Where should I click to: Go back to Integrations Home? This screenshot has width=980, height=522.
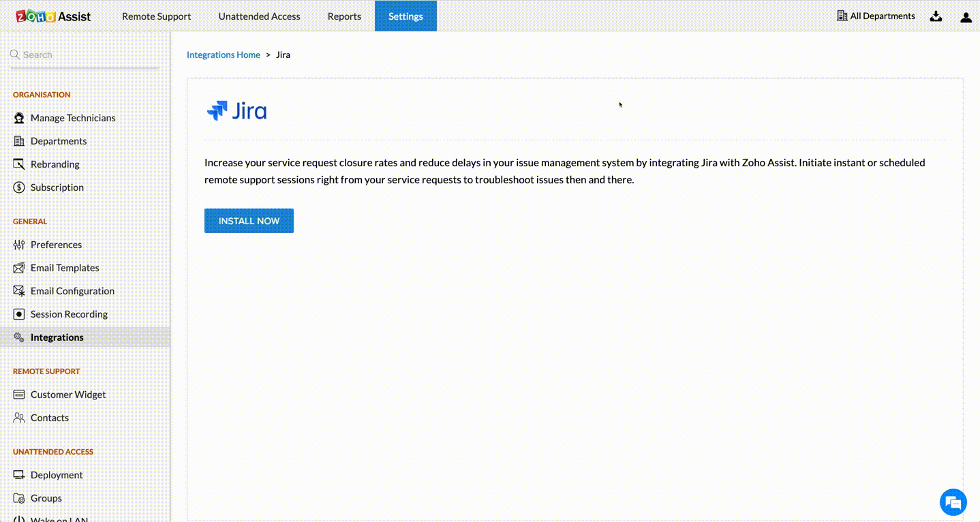point(224,55)
